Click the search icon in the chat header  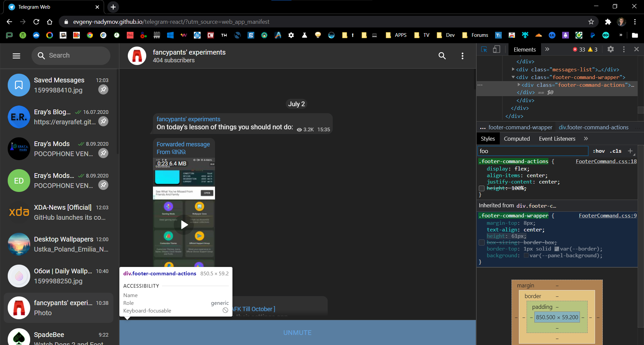tap(442, 56)
